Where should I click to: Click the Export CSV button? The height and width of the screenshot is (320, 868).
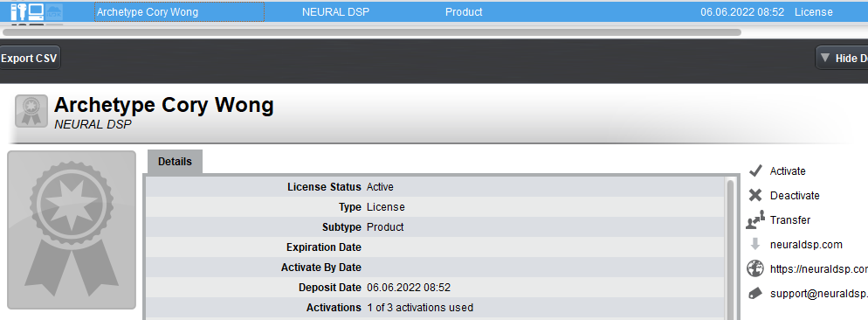[x=30, y=59]
